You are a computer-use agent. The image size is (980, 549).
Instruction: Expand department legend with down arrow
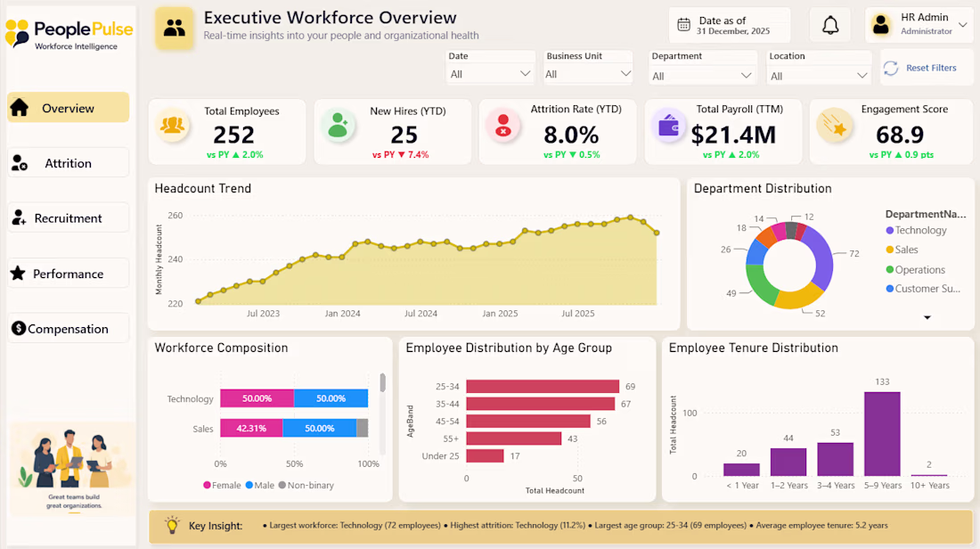point(927,317)
